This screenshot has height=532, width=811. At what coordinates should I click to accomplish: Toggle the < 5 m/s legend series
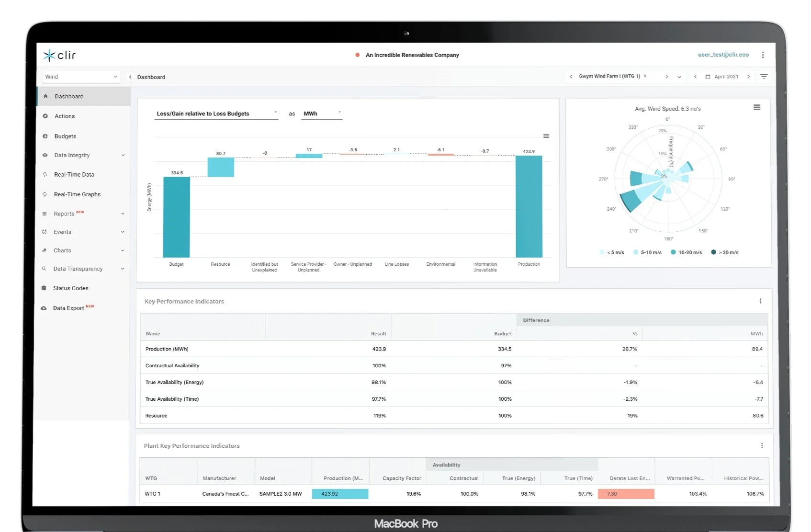(x=612, y=252)
